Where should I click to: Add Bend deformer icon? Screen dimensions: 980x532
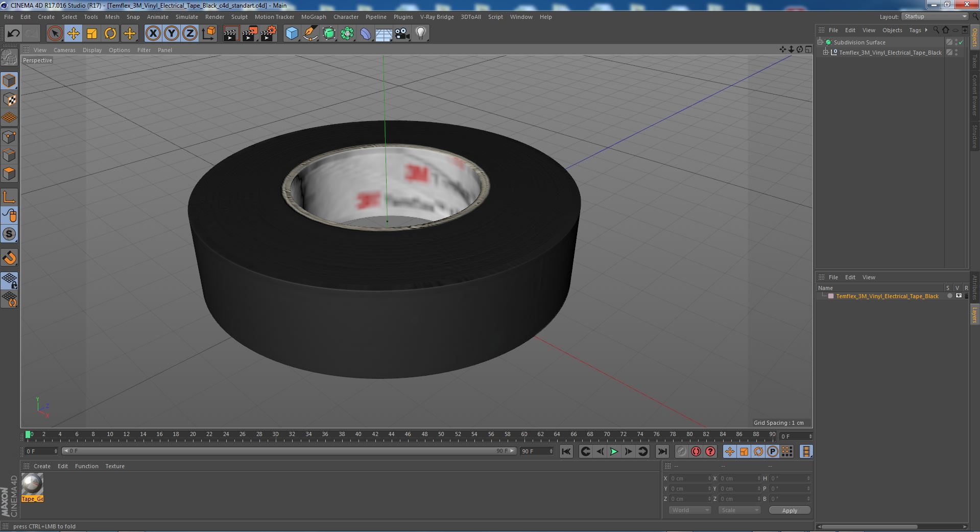pyautogui.click(x=366, y=34)
